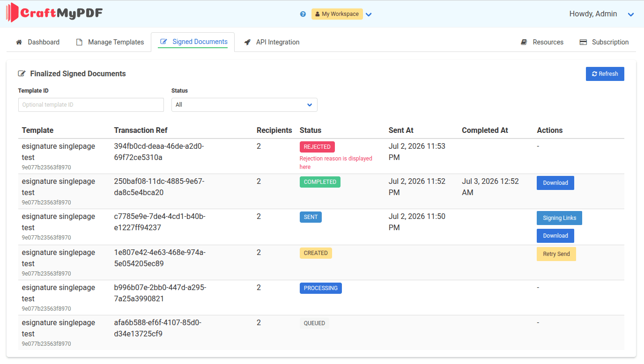Click the Template column header
The height and width of the screenshot is (364, 644).
coord(37,130)
